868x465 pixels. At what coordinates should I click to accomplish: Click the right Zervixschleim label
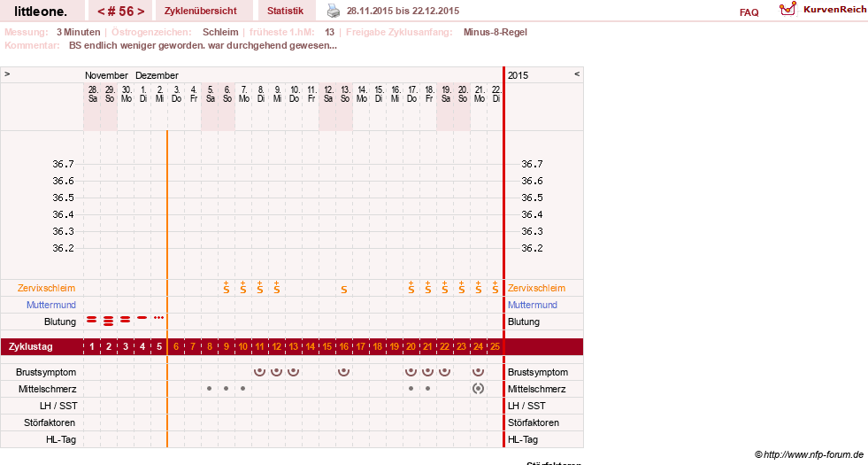tap(536, 288)
